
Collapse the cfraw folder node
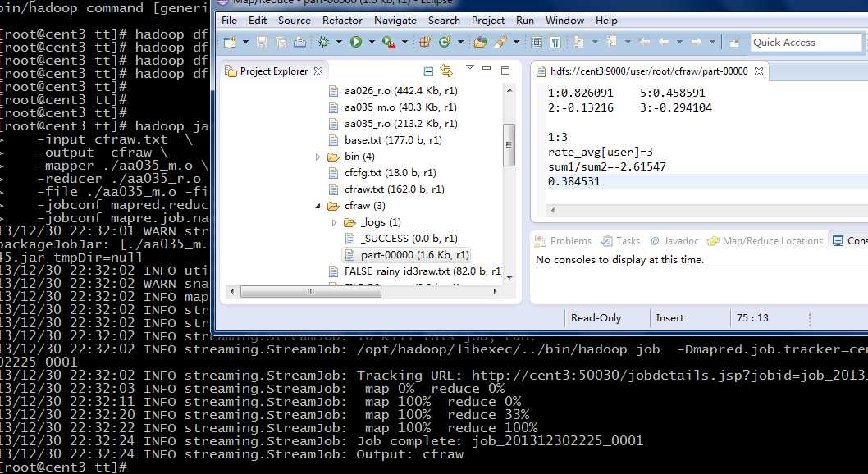pos(318,207)
